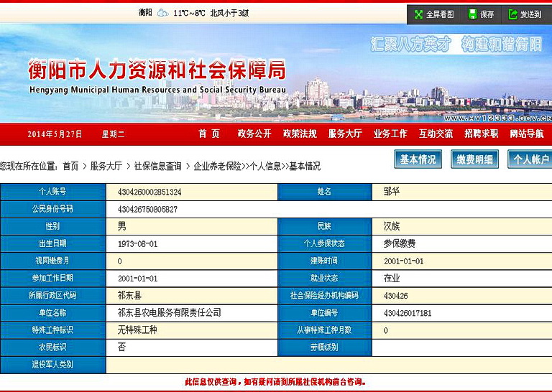This screenshot has width=552, height=392.
Task: Go to 政策法规 in the navigation bar
Action: pyautogui.click(x=300, y=134)
